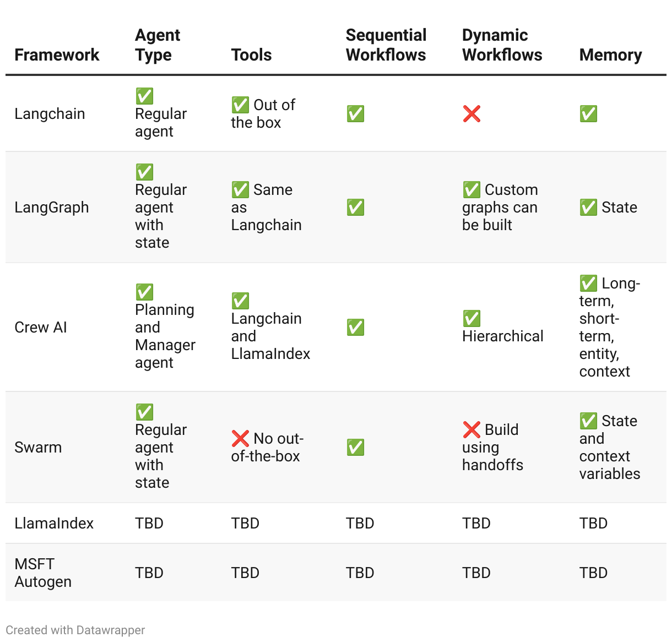Click the red cross in Langchain Dynamic Workflows

pyautogui.click(x=472, y=114)
